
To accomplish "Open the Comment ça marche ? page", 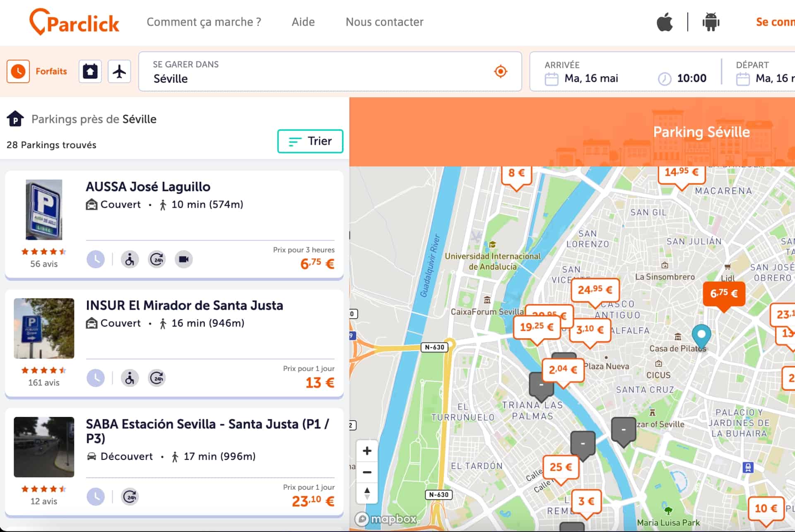I will pyautogui.click(x=204, y=22).
